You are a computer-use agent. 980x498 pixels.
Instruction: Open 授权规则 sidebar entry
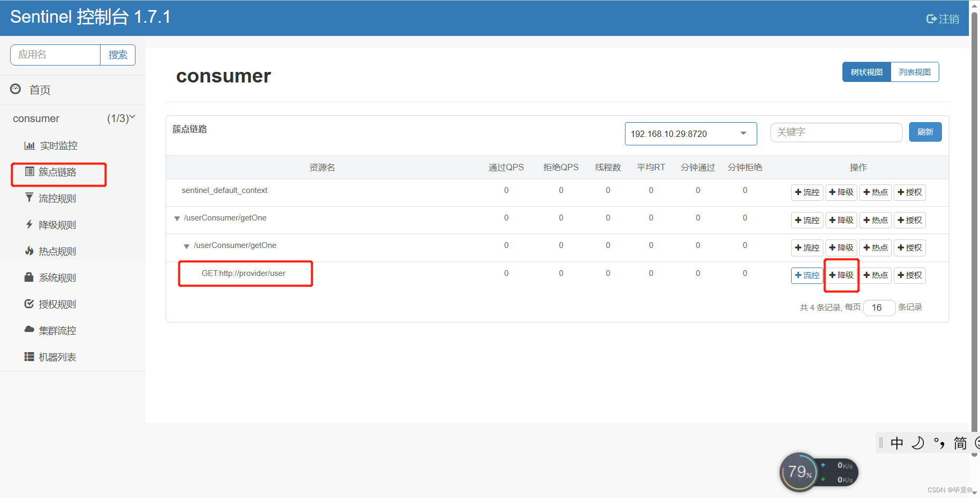(x=57, y=304)
